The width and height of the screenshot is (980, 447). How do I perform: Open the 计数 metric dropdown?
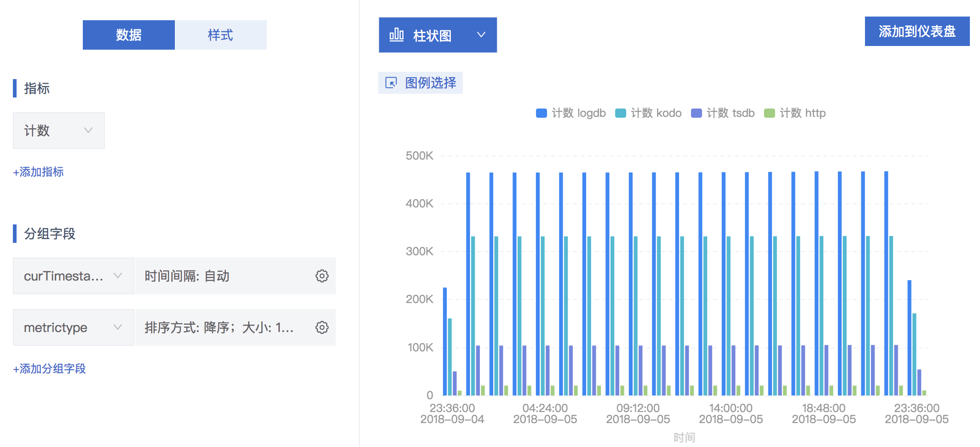pyautogui.click(x=59, y=131)
